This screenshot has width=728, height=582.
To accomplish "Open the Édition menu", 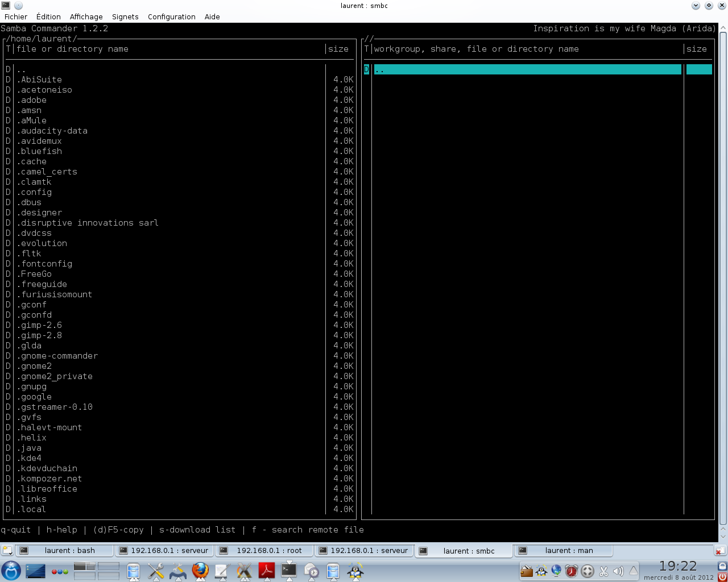I will 48,16.
